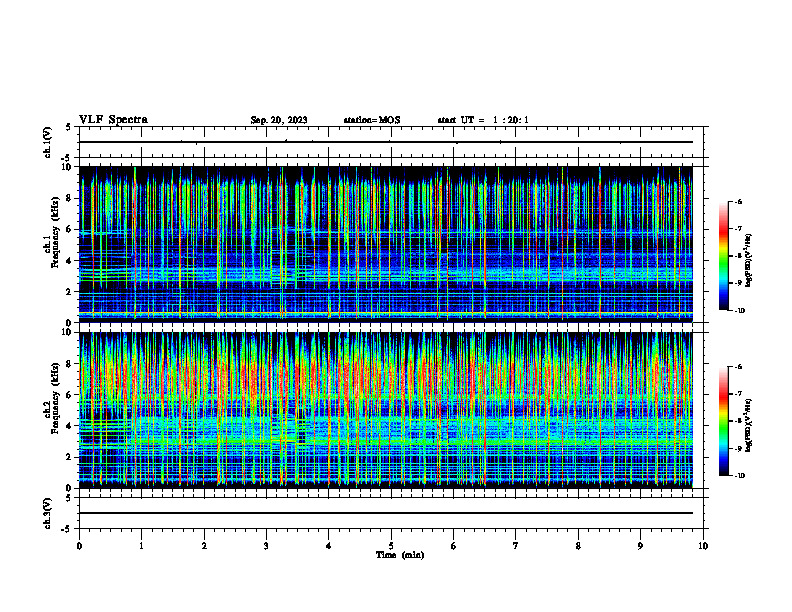Click the upper colorbar "-6" tick label
792x612 pixels.
tap(738, 202)
